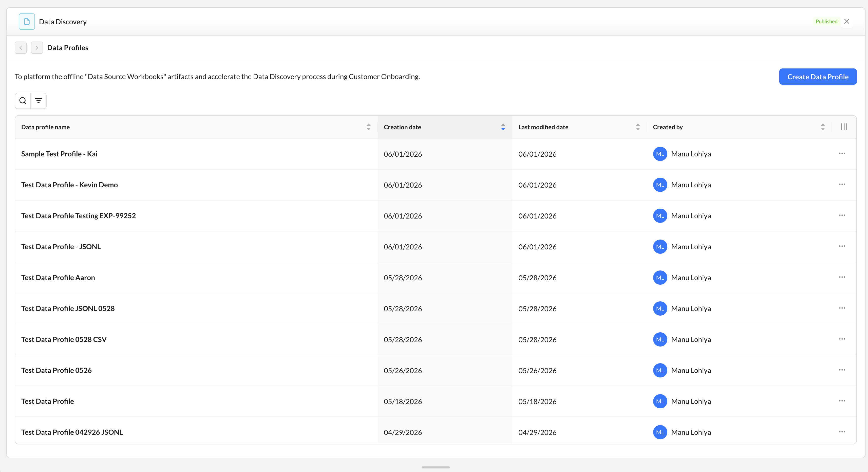
Task: Click the Published status badge
Action: (826, 21)
